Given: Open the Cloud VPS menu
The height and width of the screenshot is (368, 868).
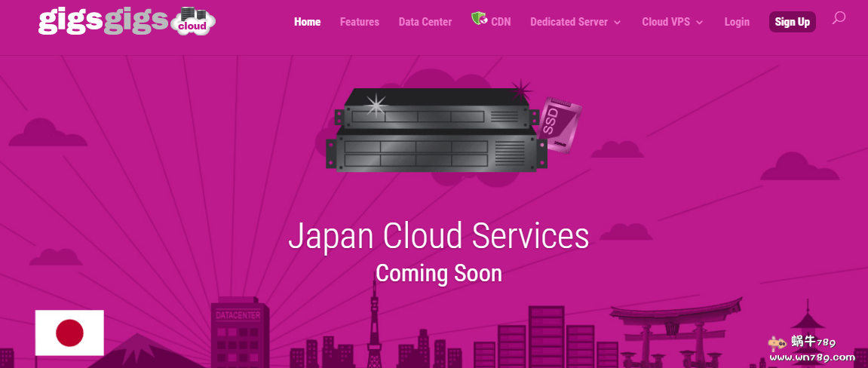Looking at the screenshot, I should (666, 22).
